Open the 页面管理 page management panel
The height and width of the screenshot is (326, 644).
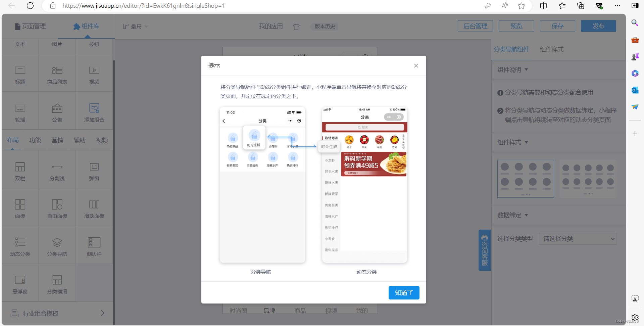click(x=30, y=26)
